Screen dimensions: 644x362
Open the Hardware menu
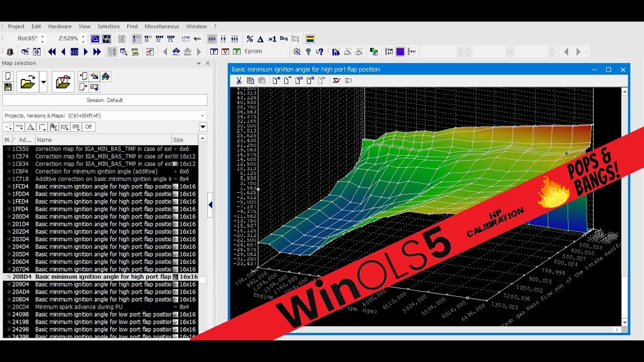pyautogui.click(x=60, y=26)
